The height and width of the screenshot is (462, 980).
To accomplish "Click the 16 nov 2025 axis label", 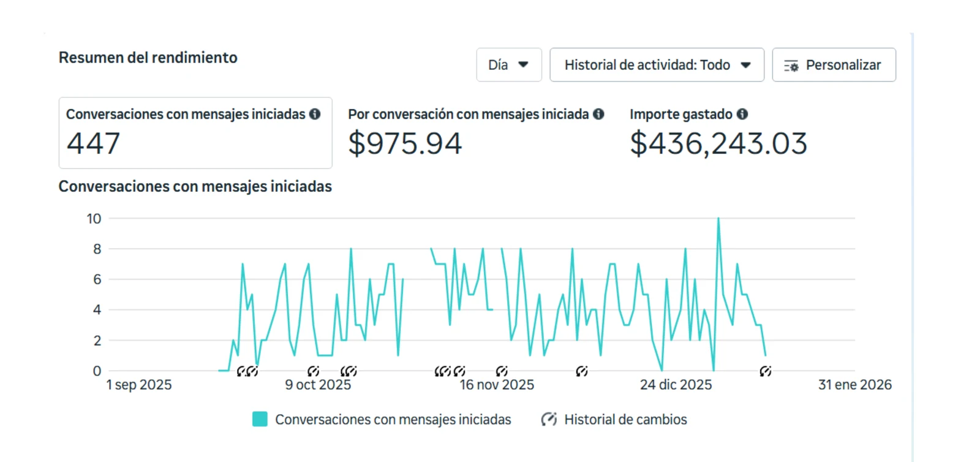I will tap(497, 385).
